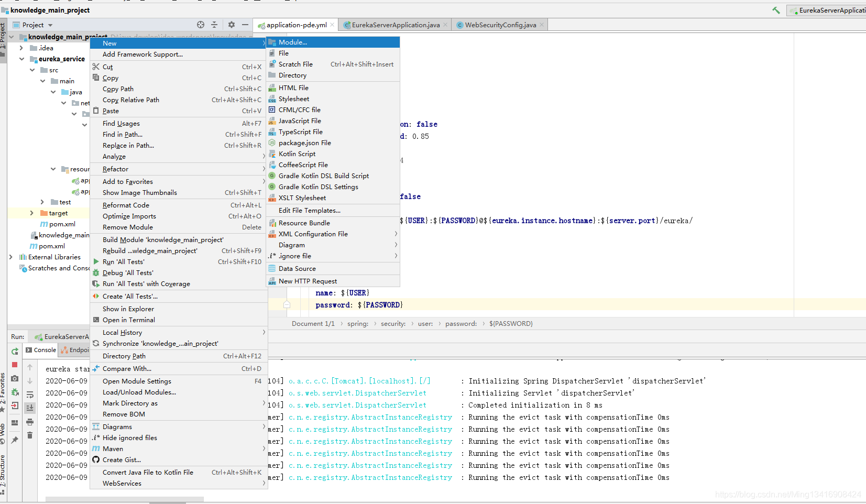Pin the Run tab

coord(15,440)
